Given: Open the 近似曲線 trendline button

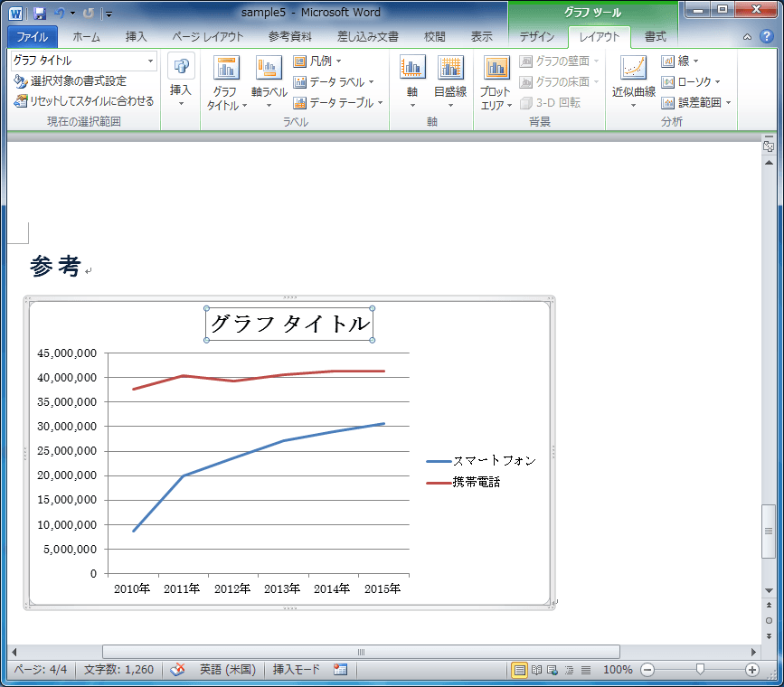Looking at the screenshot, I should 634,82.
